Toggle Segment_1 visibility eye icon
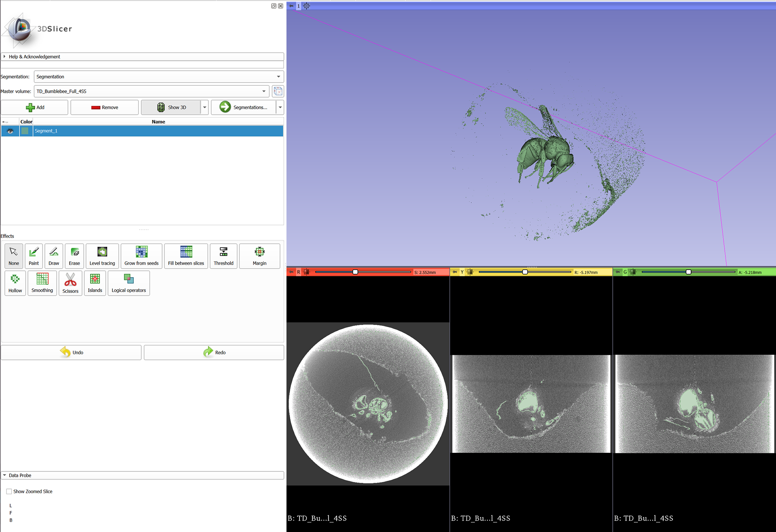Screen dimensions: 776x532 pos(10,131)
